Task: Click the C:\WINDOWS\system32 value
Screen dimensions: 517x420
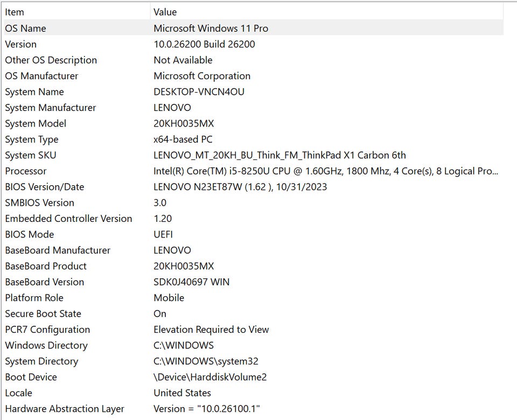Action: click(206, 361)
